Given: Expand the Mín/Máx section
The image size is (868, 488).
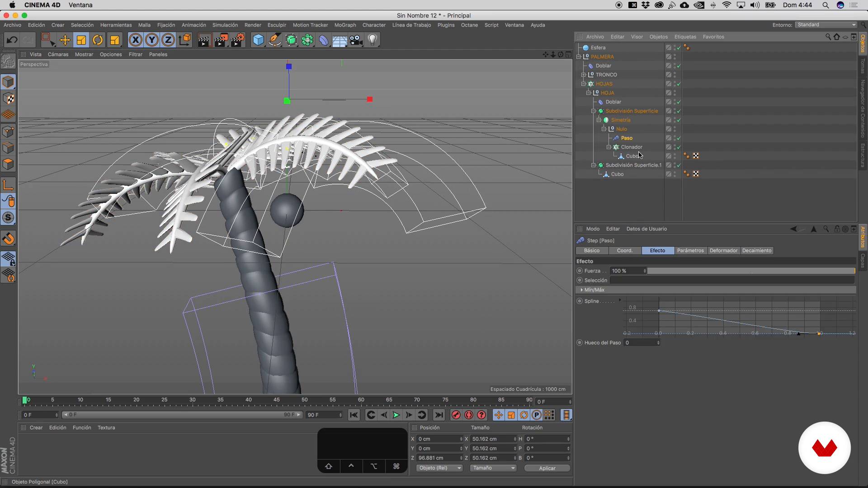Looking at the screenshot, I should (582, 290).
